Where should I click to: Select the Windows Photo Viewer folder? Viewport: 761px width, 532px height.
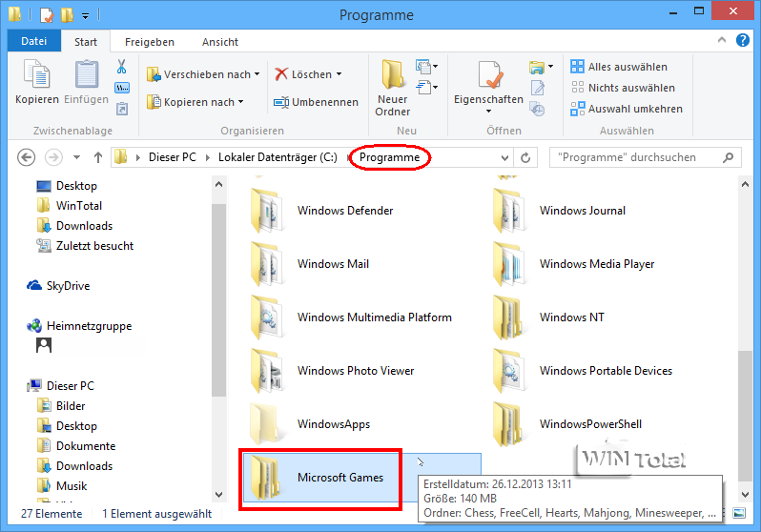pos(332,371)
